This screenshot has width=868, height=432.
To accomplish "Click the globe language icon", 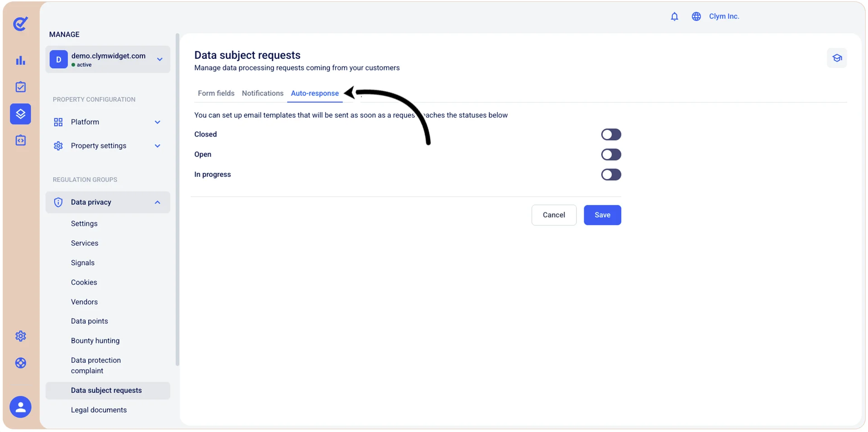I will pyautogui.click(x=696, y=17).
